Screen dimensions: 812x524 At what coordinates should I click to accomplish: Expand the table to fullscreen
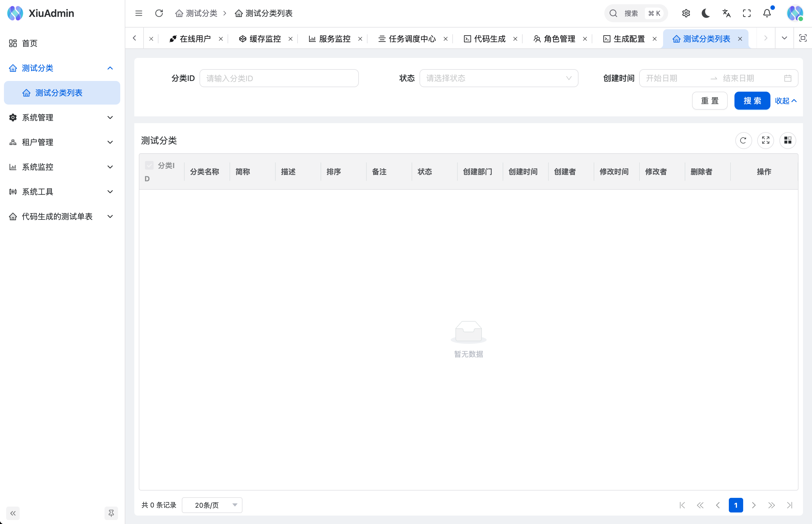click(x=765, y=140)
